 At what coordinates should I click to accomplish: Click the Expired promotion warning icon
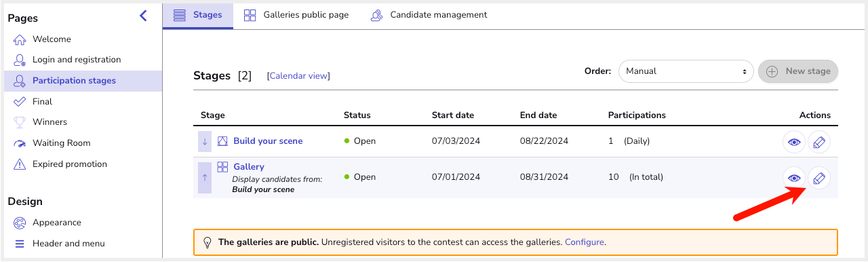click(x=20, y=164)
